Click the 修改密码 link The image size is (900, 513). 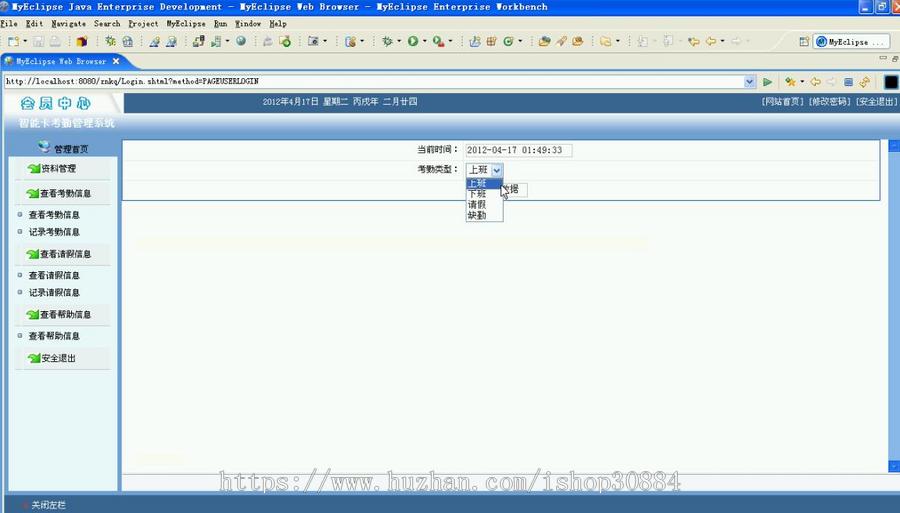click(x=829, y=102)
